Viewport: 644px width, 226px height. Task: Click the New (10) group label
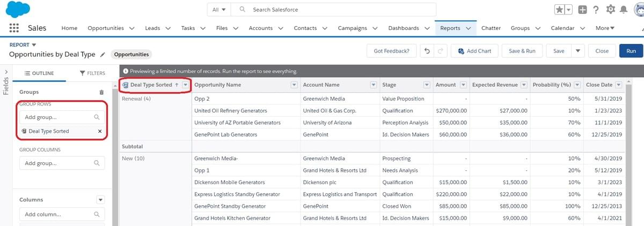pyautogui.click(x=134, y=159)
